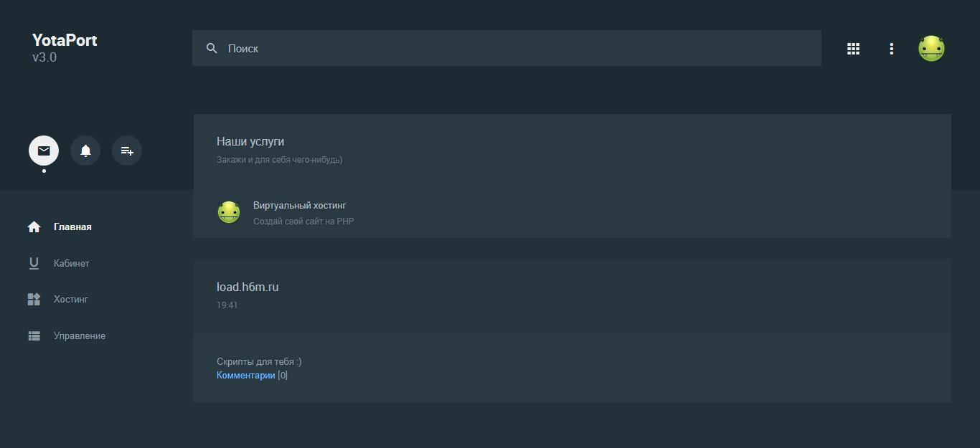Go to the Кабинет menu item
The width and height of the screenshot is (980, 448).
coord(72,264)
